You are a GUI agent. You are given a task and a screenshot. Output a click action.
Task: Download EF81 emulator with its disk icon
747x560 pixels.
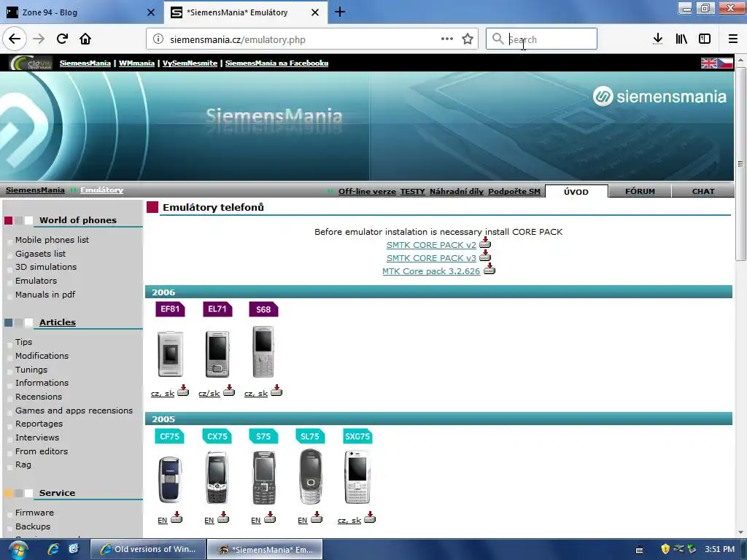[x=183, y=391]
